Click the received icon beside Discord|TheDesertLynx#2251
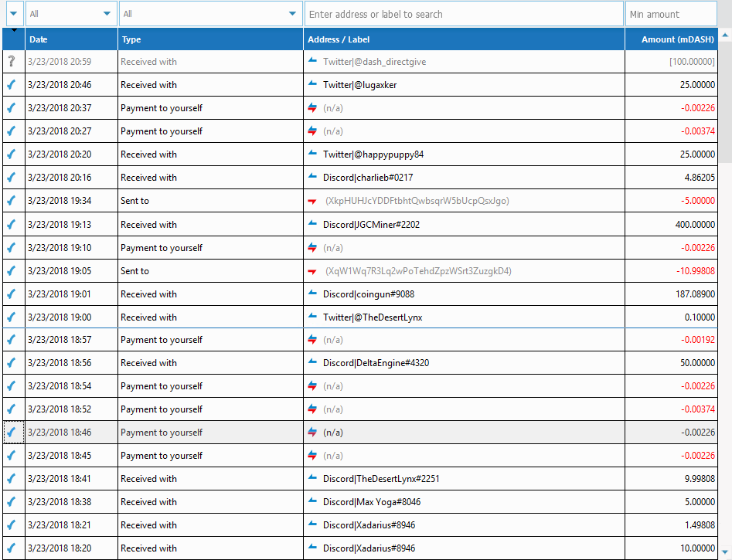732x560 pixels. point(313,477)
